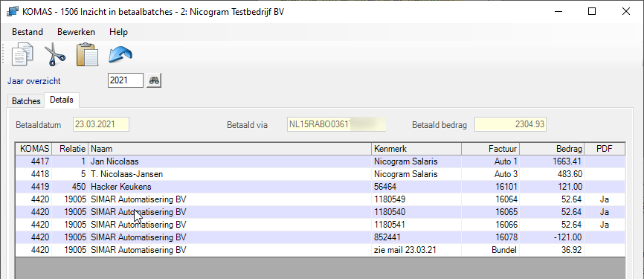
Task: Sort by the Relatie column header
Action: click(70, 149)
